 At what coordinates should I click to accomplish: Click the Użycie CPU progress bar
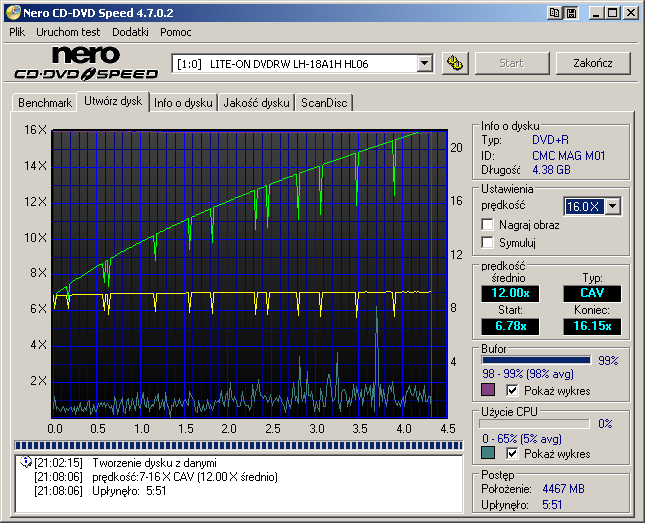(x=534, y=423)
